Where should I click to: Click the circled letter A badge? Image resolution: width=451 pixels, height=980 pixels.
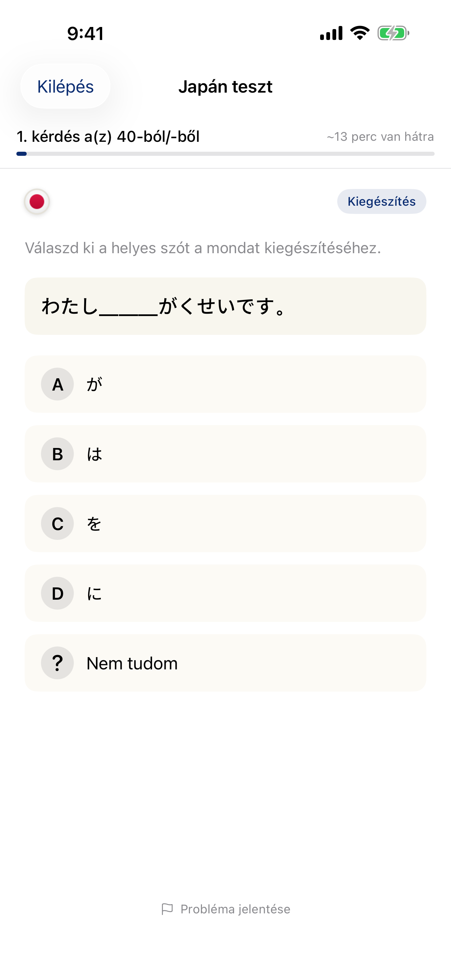(57, 384)
